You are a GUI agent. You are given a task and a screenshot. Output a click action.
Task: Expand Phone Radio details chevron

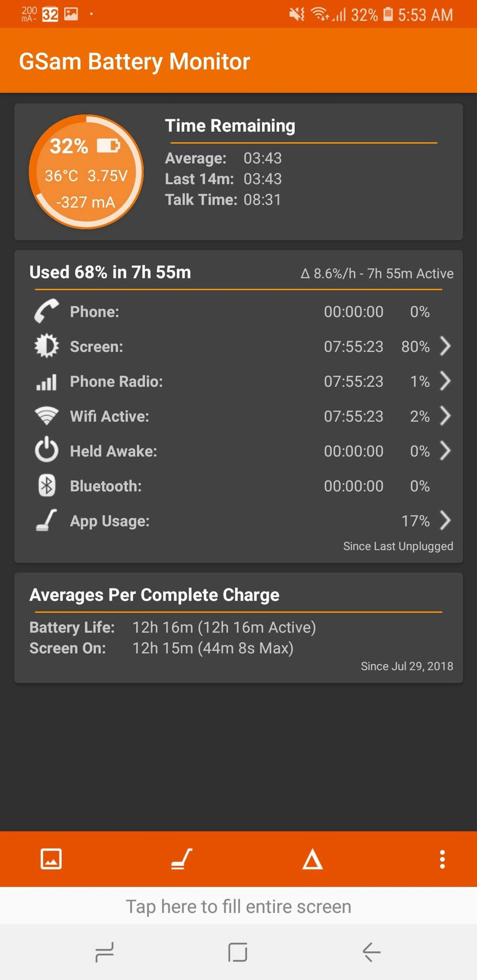click(x=445, y=381)
